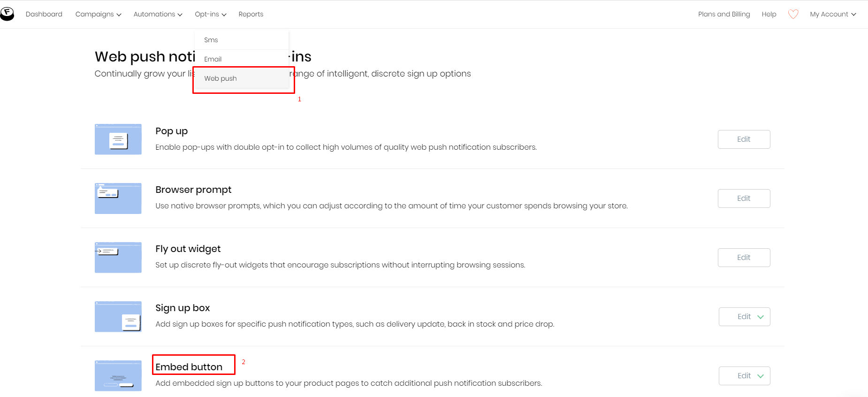This screenshot has height=397, width=868.
Task: Go to the Dashboard page
Action: (x=44, y=14)
